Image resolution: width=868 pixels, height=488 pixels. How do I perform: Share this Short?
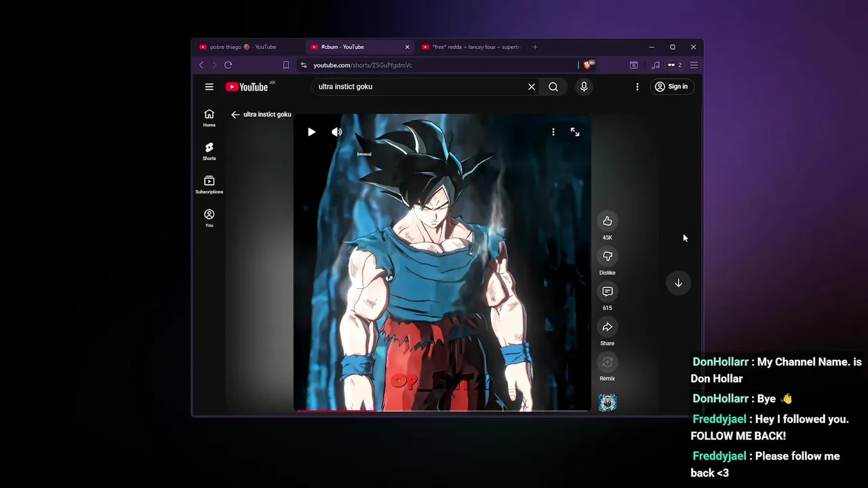point(608,327)
